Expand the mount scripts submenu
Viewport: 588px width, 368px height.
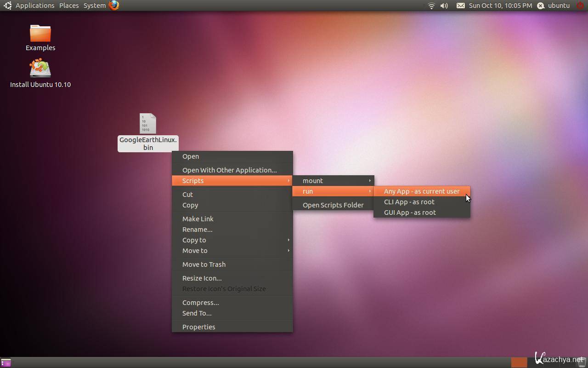(334, 181)
